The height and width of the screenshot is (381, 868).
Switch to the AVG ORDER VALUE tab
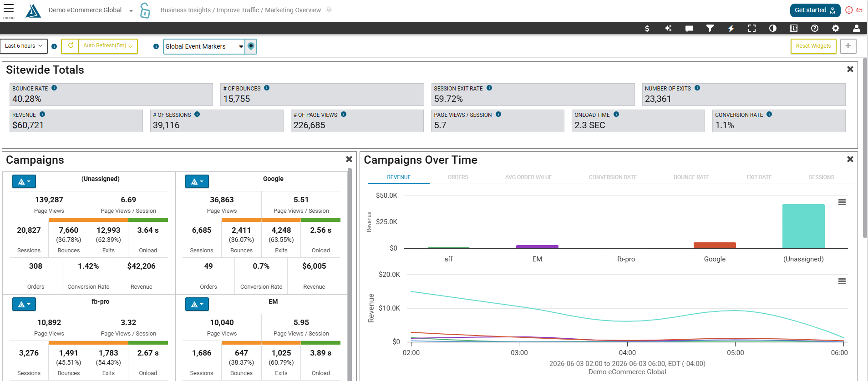[x=528, y=177]
